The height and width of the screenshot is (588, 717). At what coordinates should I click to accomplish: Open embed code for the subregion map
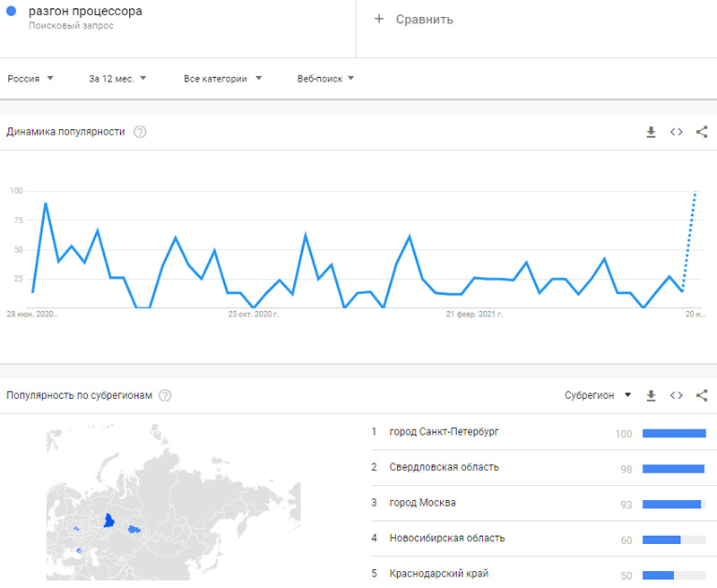pos(677,395)
